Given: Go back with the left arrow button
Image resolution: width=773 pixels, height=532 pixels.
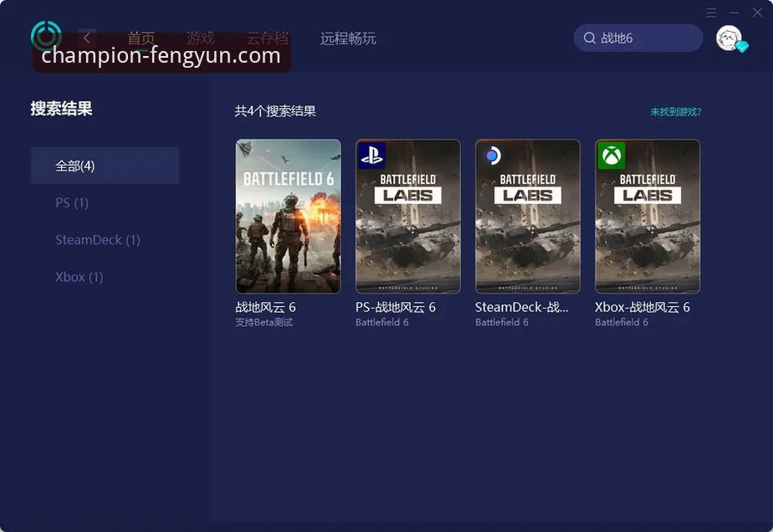Looking at the screenshot, I should 87,38.
